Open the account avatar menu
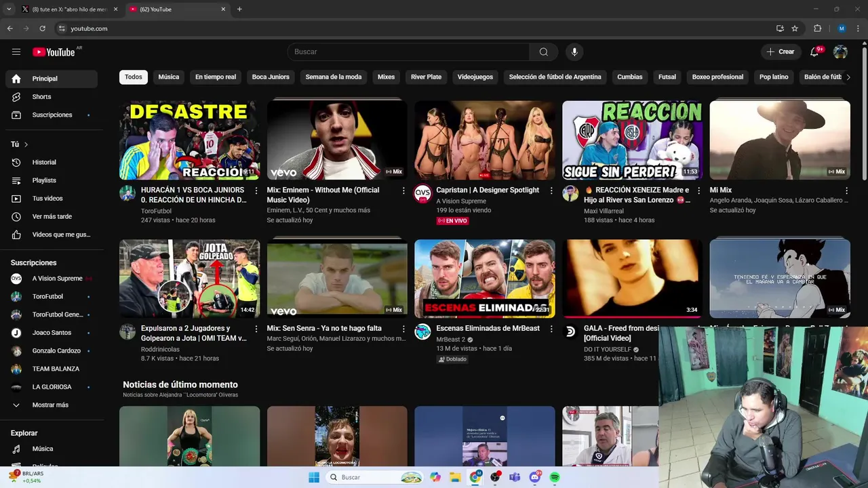Image resolution: width=868 pixels, height=488 pixels. click(x=840, y=52)
